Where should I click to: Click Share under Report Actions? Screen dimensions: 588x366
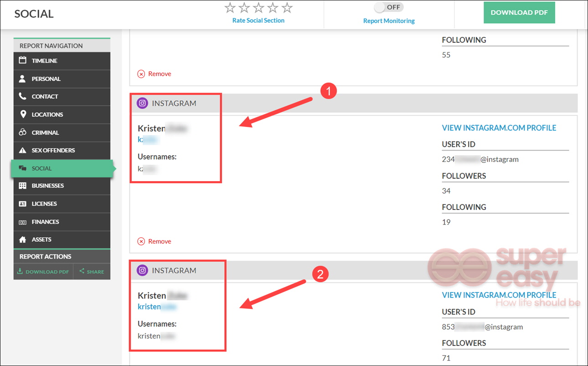[x=92, y=272]
